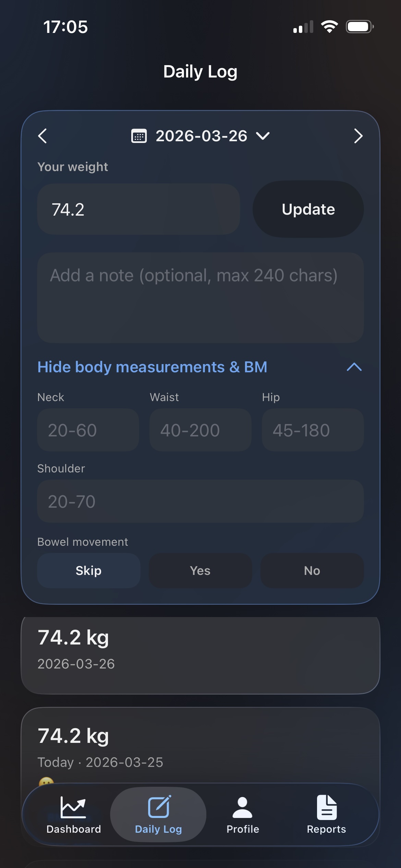Image resolution: width=401 pixels, height=868 pixels.
Task: Tap the Wi-Fi icon in the status bar
Action: (x=329, y=26)
